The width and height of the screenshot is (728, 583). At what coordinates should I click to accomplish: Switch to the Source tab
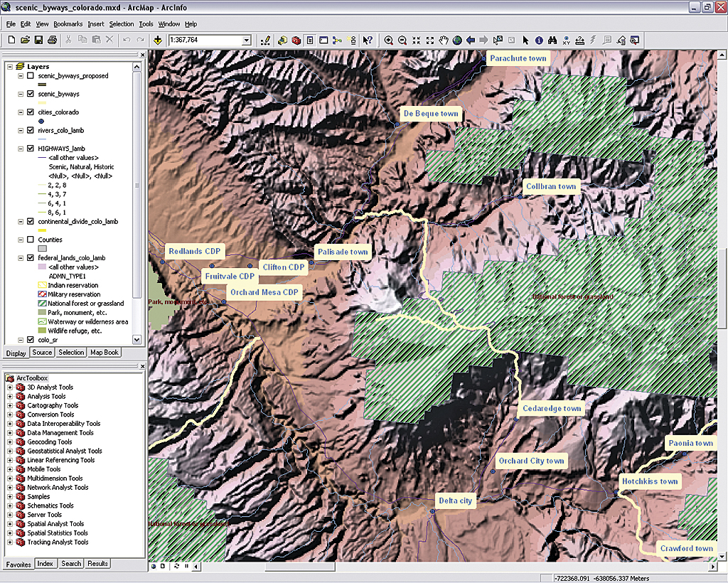pyautogui.click(x=42, y=353)
